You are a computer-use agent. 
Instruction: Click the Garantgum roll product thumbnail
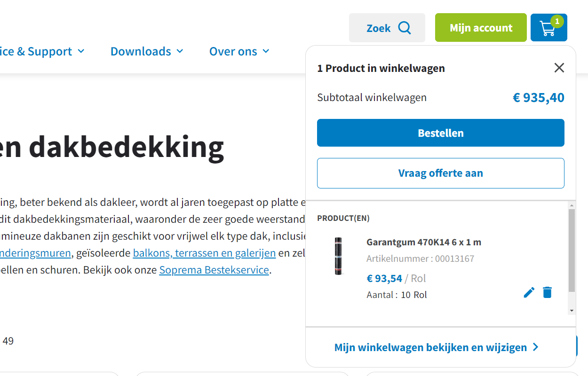[x=338, y=256]
